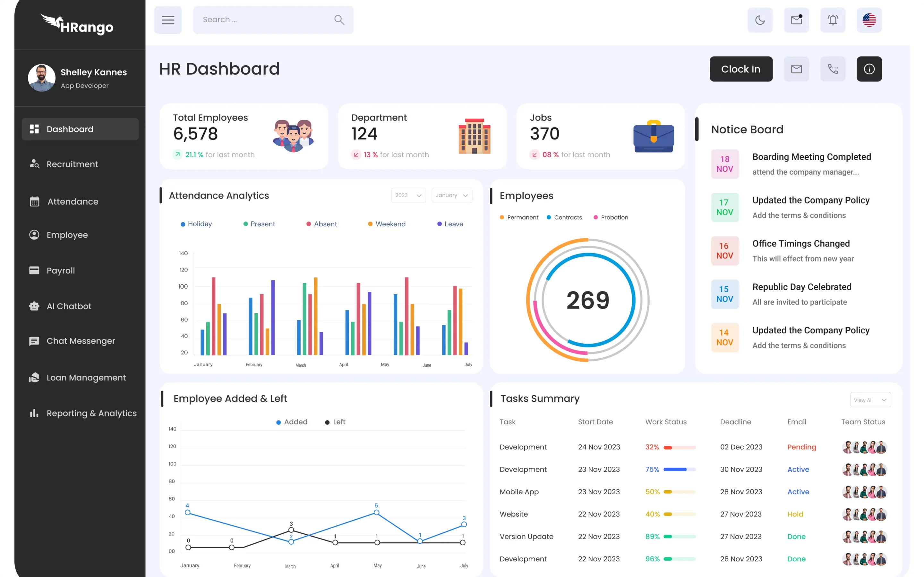Open the 2023 year dropdown
Viewport: 924px width, 577px height.
408,196
